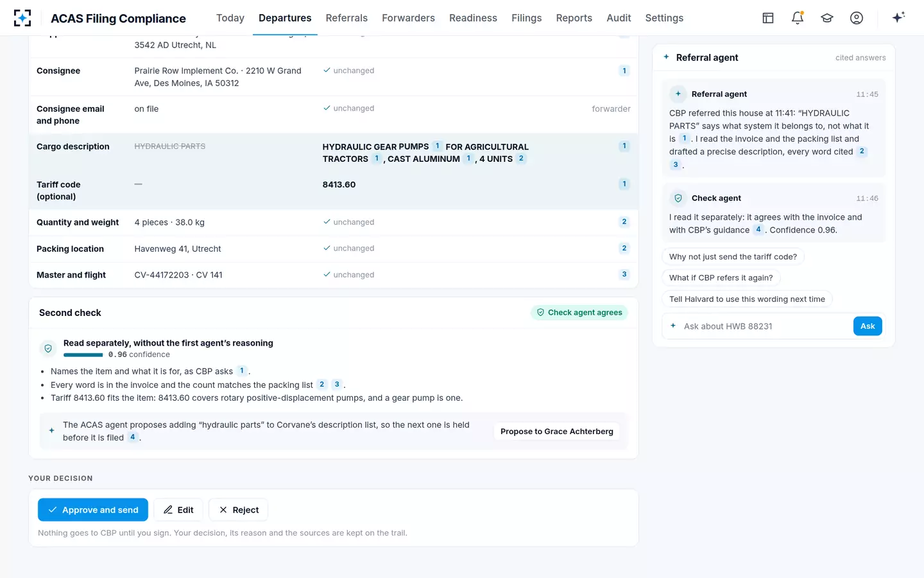Reject the proposed description

click(239, 510)
